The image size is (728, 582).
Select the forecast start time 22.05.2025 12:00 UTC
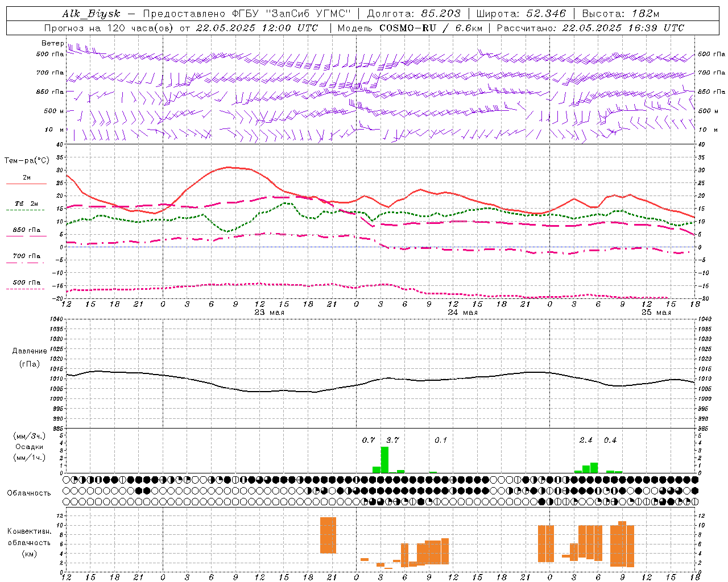(x=257, y=28)
